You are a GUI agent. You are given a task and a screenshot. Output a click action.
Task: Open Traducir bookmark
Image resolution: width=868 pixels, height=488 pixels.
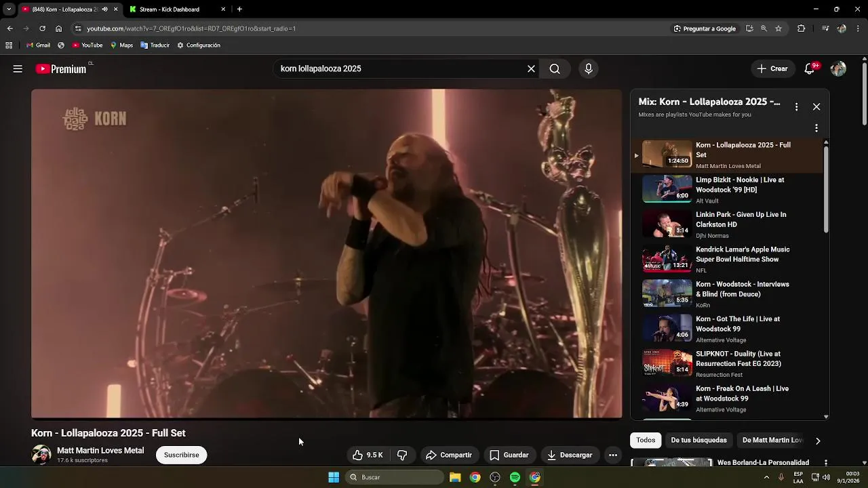tap(155, 45)
